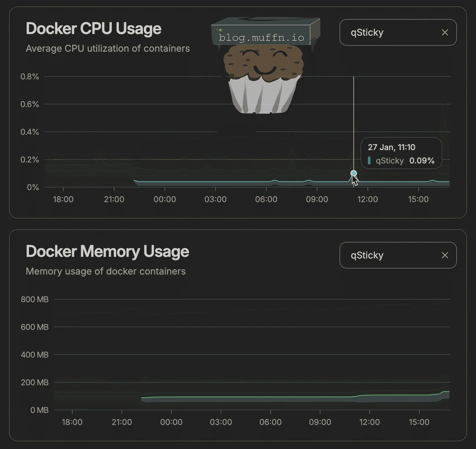Image resolution: width=476 pixels, height=449 pixels.
Task: Click the 800 MB label on Memory y-axis
Action: click(x=35, y=299)
